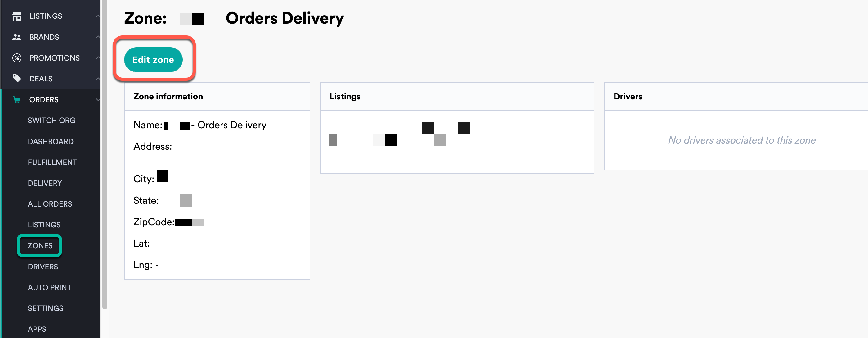The image size is (868, 338).
Task: Open the All Orders page
Action: [x=50, y=204]
